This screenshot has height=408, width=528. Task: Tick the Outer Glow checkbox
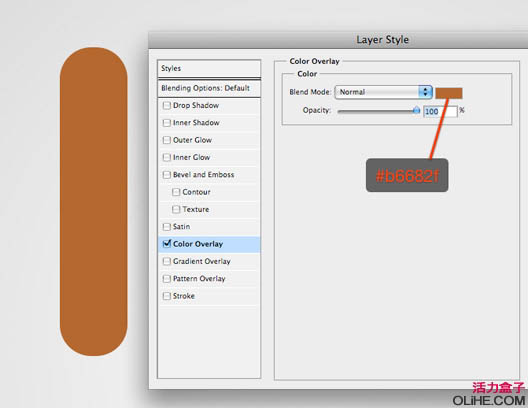tap(167, 140)
